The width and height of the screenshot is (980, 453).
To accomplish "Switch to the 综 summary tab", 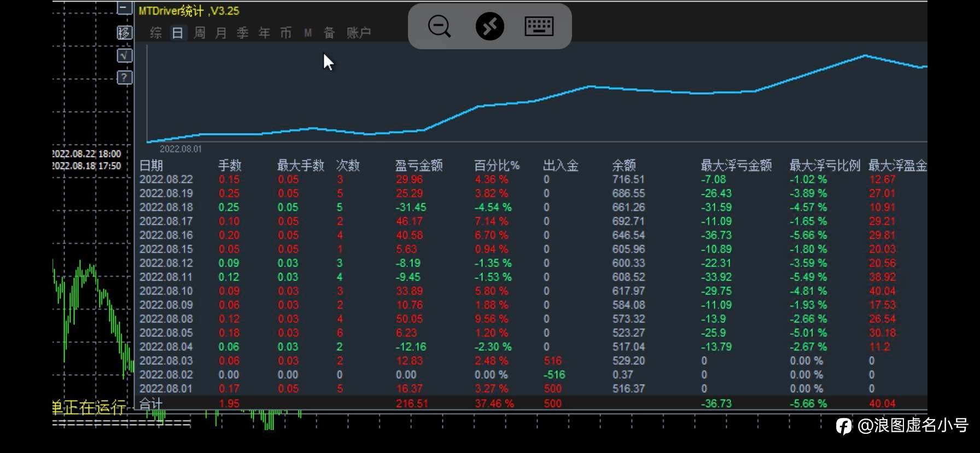I will 156,33.
